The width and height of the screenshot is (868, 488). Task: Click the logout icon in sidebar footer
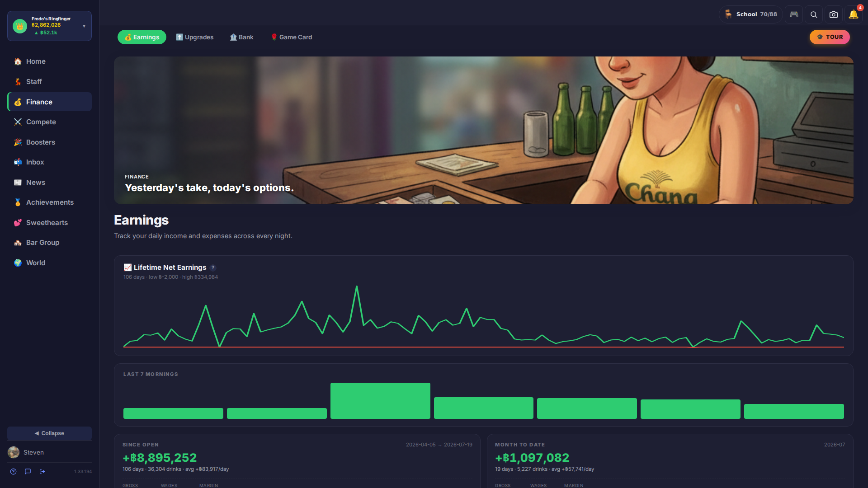[x=42, y=471]
